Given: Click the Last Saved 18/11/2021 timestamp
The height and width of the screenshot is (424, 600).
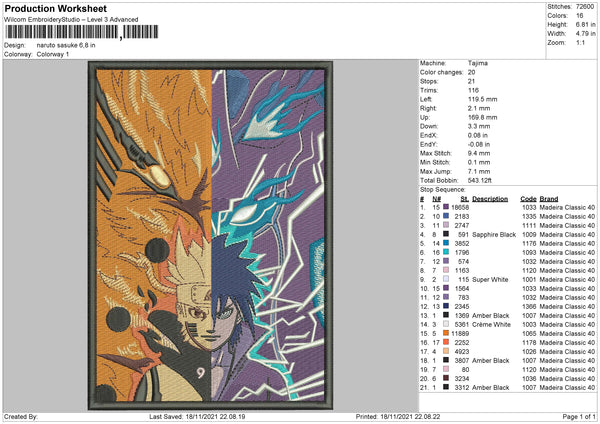Looking at the screenshot, I should coord(197,417).
